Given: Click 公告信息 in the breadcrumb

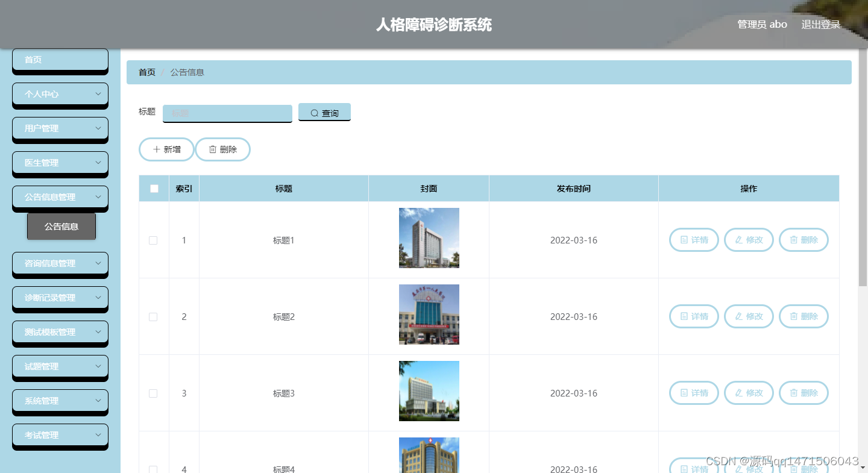Looking at the screenshot, I should click(187, 72).
